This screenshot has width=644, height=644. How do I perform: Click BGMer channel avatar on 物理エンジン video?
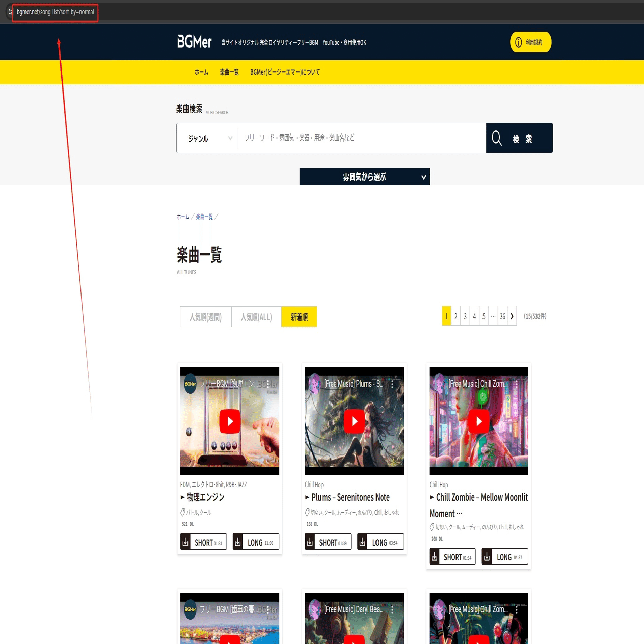[190, 384]
